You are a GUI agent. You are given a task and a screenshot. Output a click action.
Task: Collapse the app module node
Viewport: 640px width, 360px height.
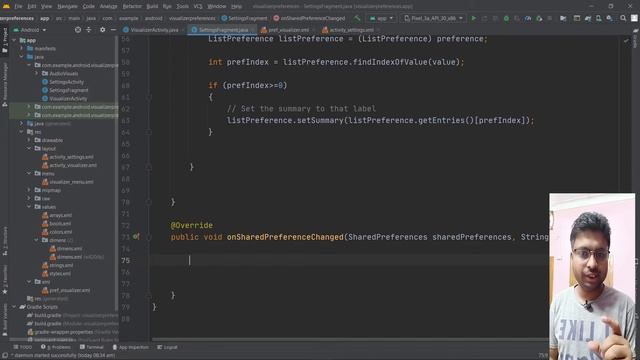pos(14,40)
